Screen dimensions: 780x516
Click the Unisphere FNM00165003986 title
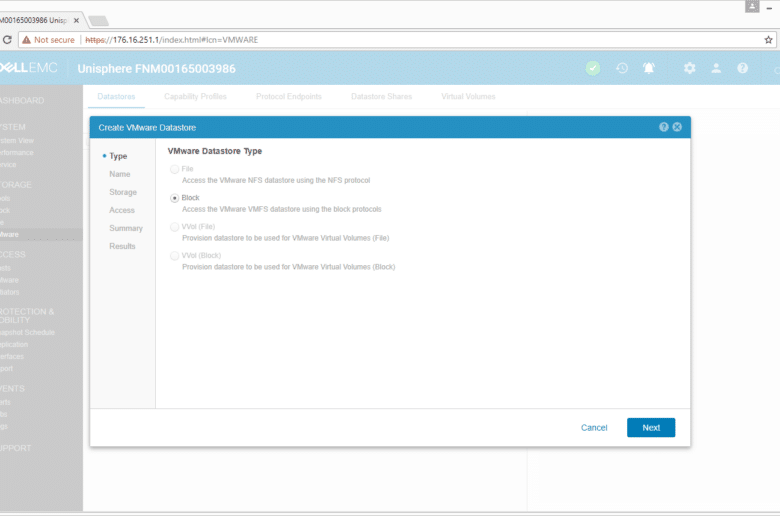pos(157,69)
